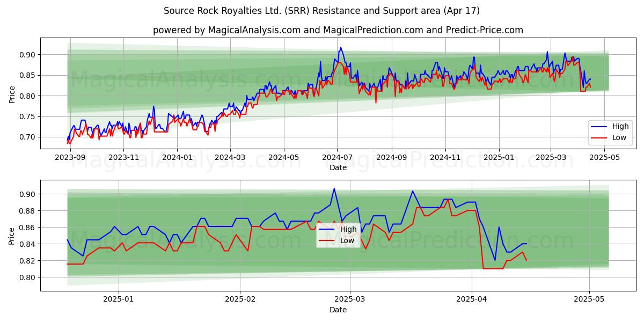Click the top chart 2025-01 tick label
This screenshot has width=644, height=322.
point(499,157)
